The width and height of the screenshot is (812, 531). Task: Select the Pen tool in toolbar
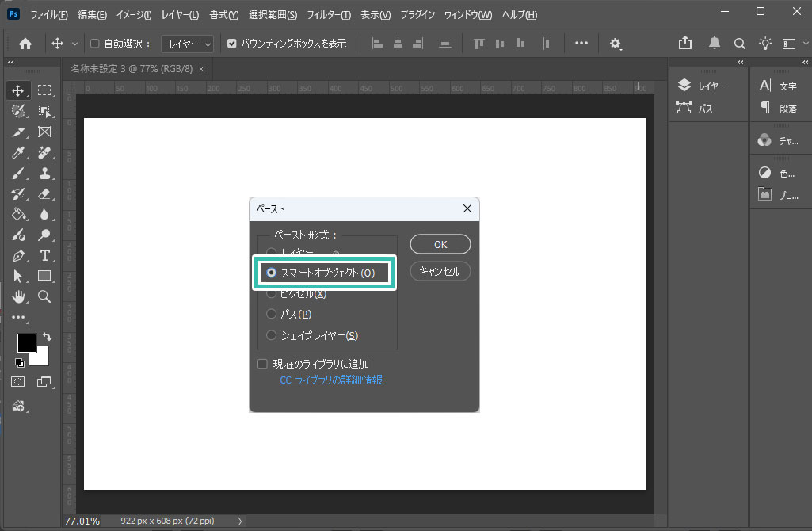click(19, 255)
